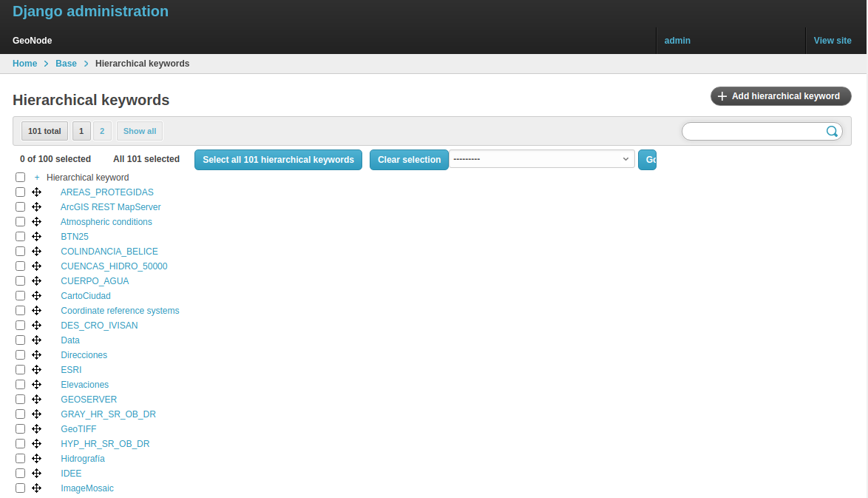Open the bulk action dropdown
This screenshot has height=498, width=868.
(542, 159)
